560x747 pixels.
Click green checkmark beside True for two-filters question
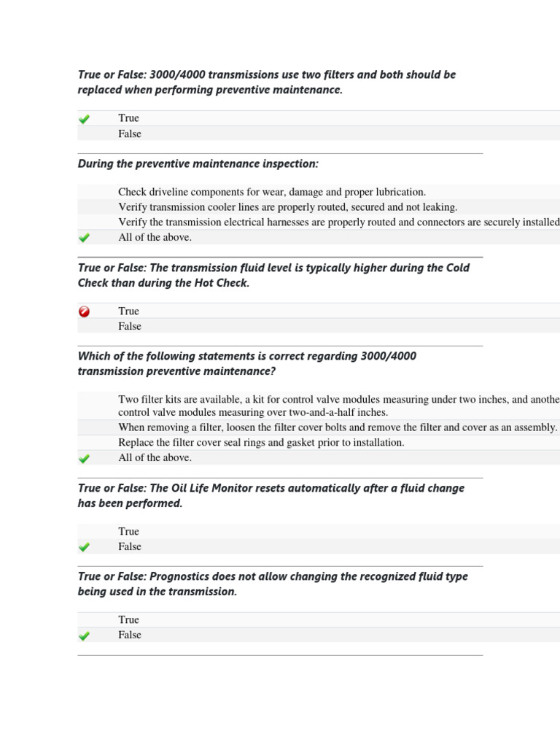(x=85, y=119)
